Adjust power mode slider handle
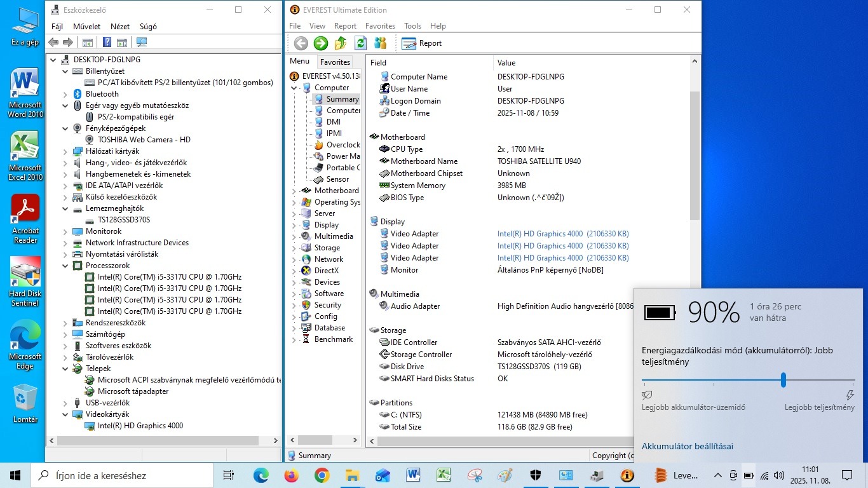Image resolution: width=868 pixels, height=488 pixels. 783,380
